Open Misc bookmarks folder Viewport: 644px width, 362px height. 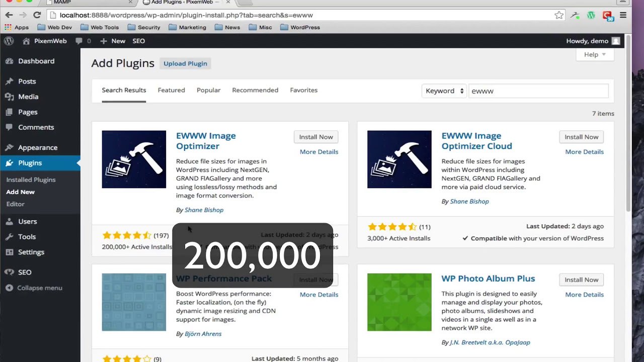click(x=261, y=27)
